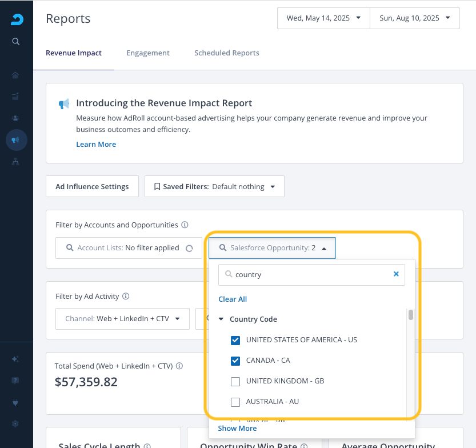Uncheck the Canada - CA checkbox
This screenshot has height=448, width=476.
click(x=235, y=361)
